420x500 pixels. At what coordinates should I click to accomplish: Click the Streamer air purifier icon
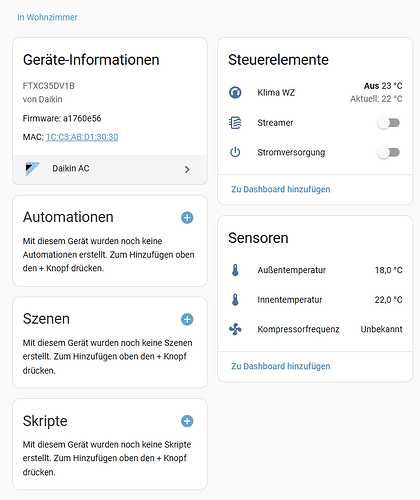[x=235, y=123]
